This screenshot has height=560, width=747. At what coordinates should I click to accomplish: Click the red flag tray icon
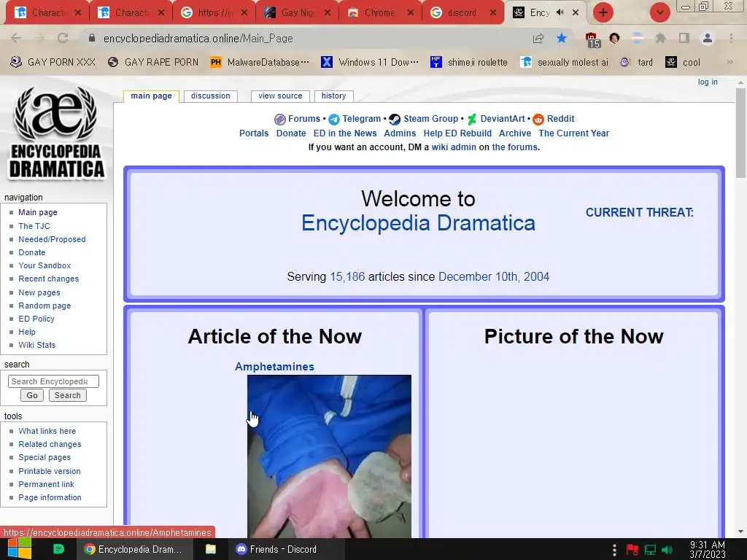(632, 550)
